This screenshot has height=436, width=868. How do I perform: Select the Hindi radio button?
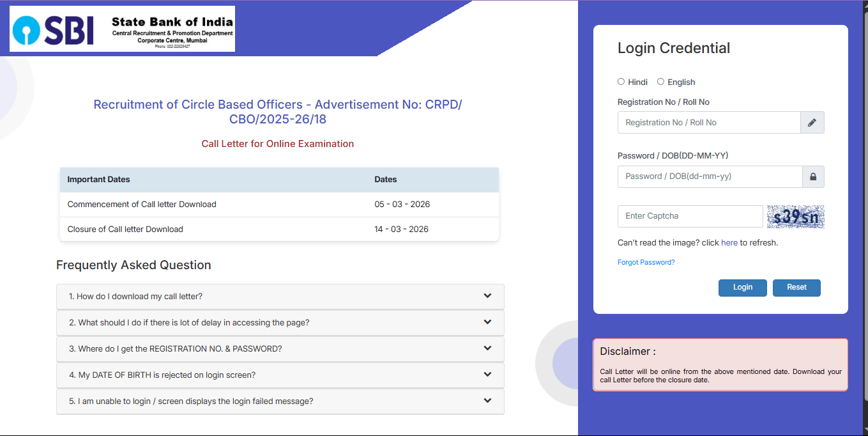[x=621, y=81]
